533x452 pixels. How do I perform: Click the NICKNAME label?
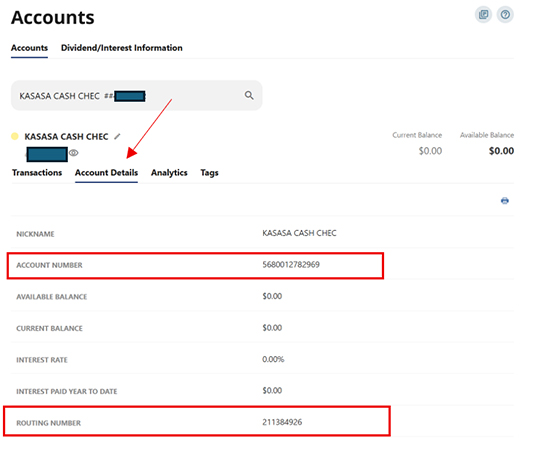(35, 234)
